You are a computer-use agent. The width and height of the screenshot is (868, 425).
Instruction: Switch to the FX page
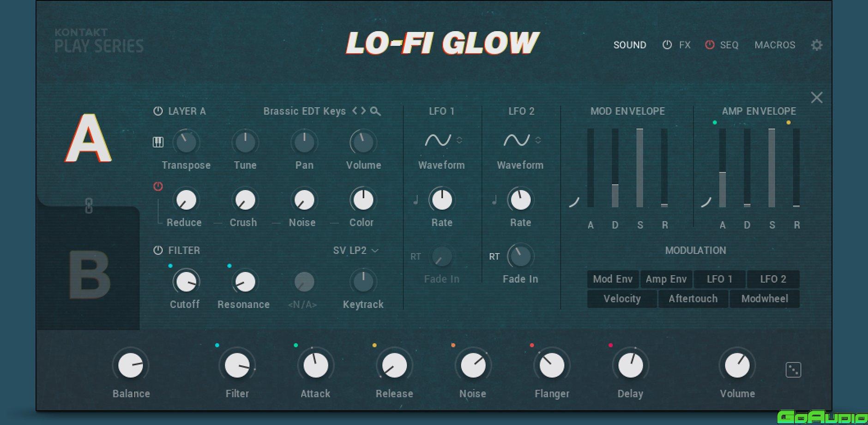685,45
